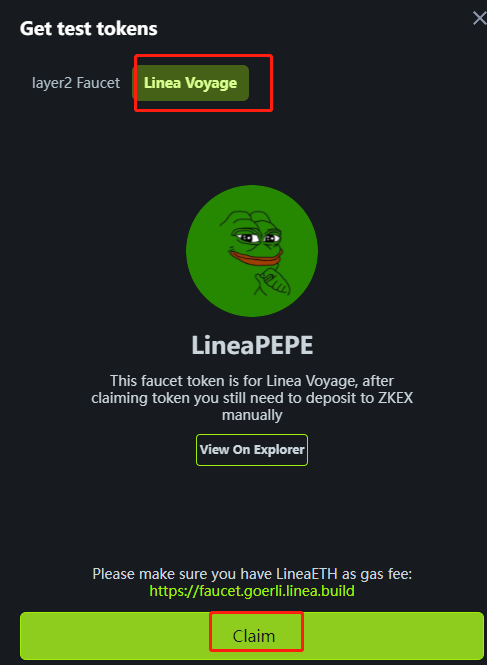
Task: Activate the highlighted Linea Voyage option
Action: (x=190, y=83)
